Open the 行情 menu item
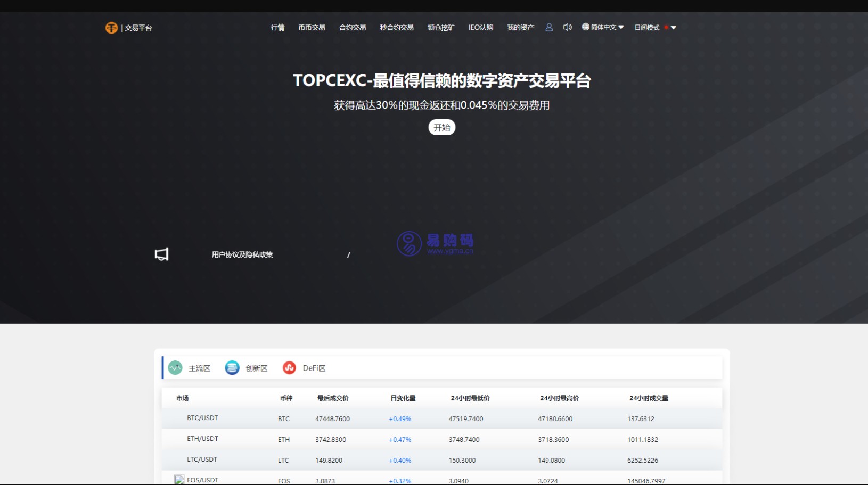868x485 pixels. 277,28
